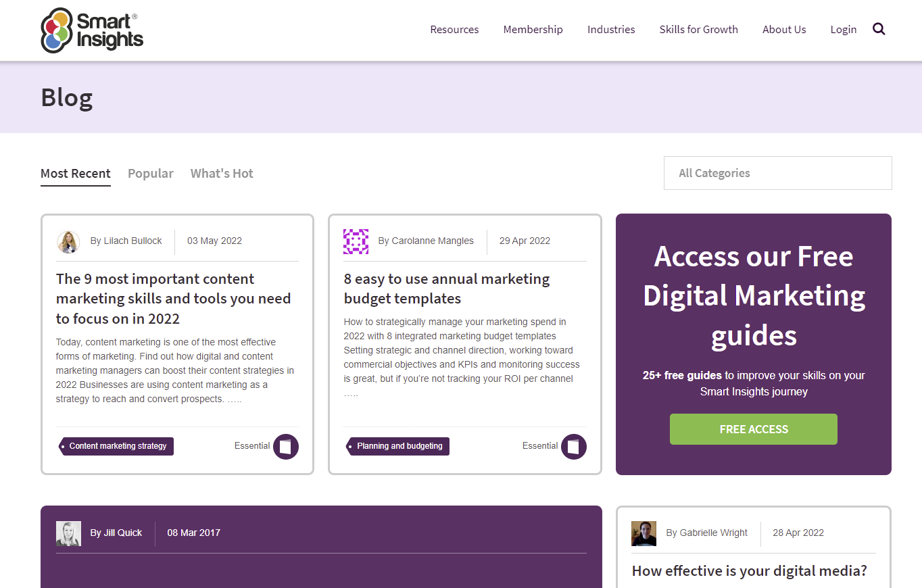This screenshot has height=588, width=922.
Task: Open the Resources menu
Action: point(454,30)
